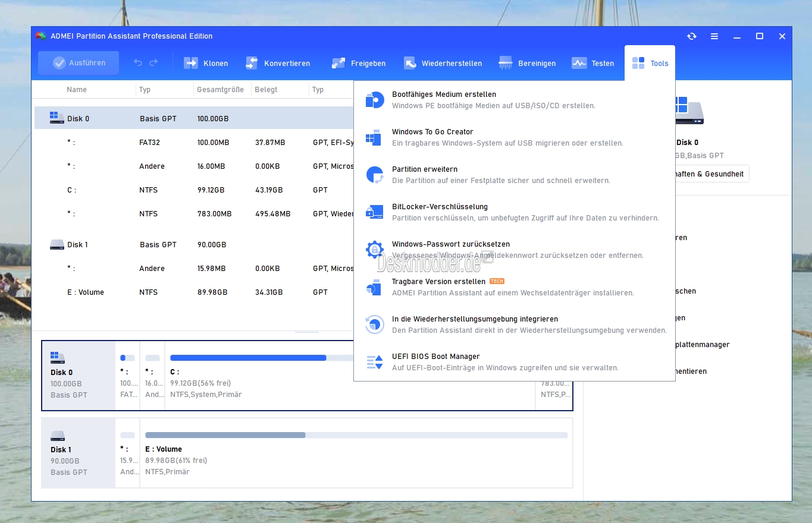Click the Gesamtgröße column header

pyautogui.click(x=220, y=90)
